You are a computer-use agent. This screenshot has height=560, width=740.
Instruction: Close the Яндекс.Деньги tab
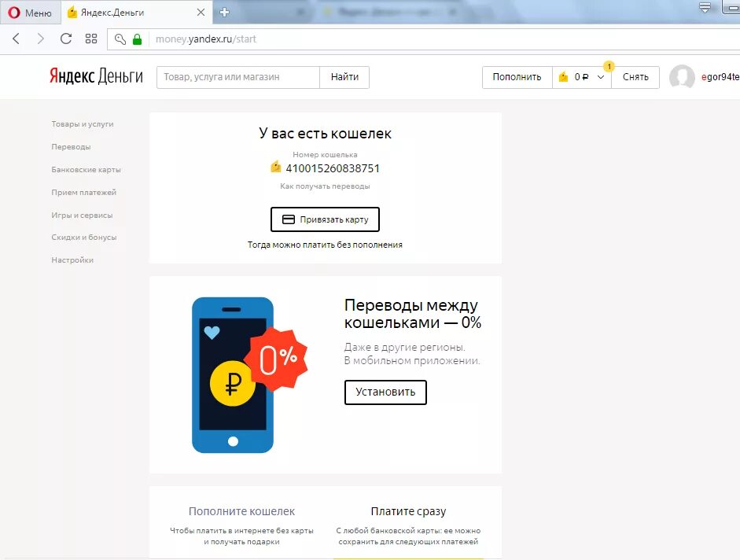pyautogui.click(x=201, y=13)
